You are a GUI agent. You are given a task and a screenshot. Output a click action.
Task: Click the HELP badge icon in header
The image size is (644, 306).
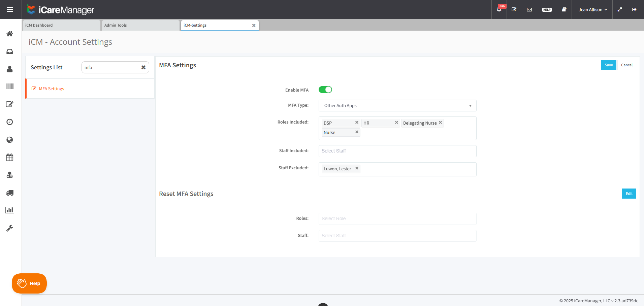(547, 9)
